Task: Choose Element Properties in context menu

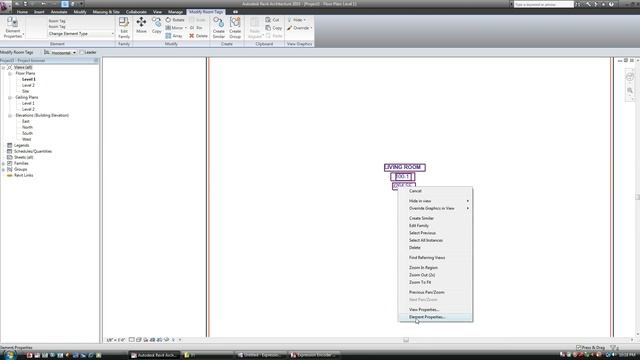Action: click(x=436, y=317)
